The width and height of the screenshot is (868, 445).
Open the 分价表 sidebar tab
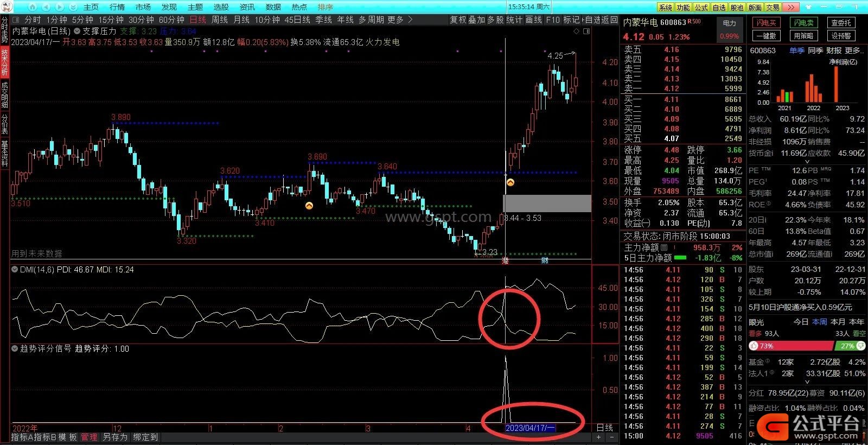click(x=4, y=124)
